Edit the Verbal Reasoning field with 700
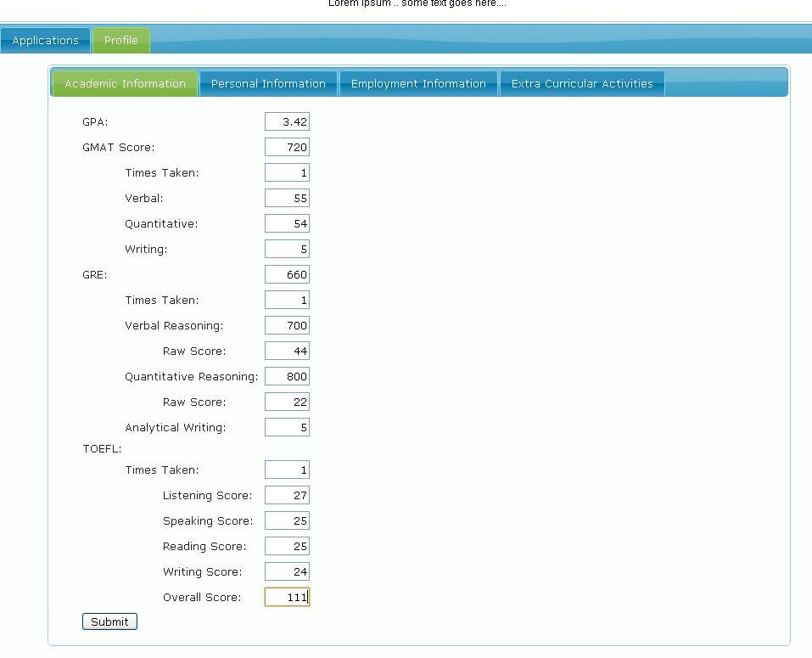The image size is (812, 658). [287, 325]
